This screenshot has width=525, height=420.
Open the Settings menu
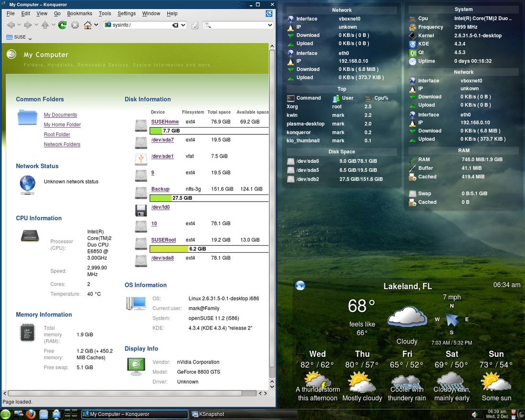pos(127,13)
